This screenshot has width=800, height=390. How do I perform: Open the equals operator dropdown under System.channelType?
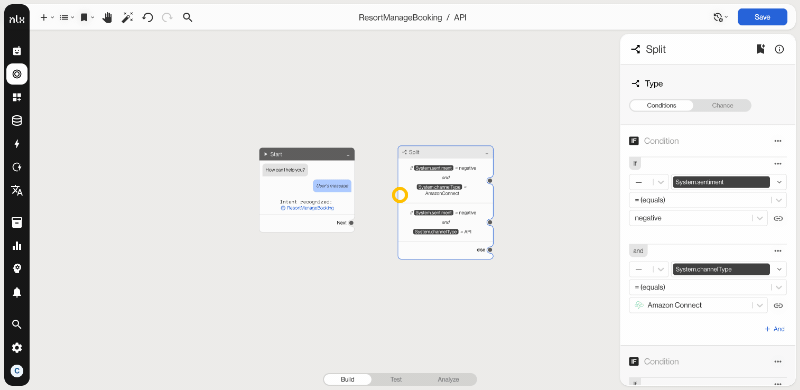click(708, 287)
